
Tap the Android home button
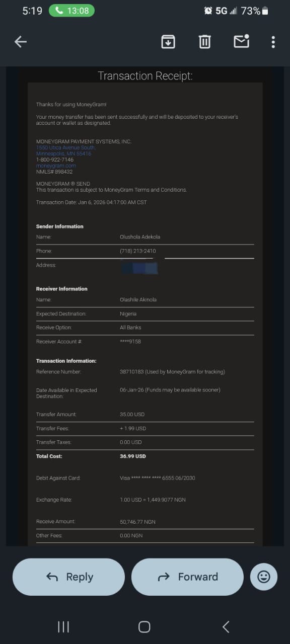point(144,626)
